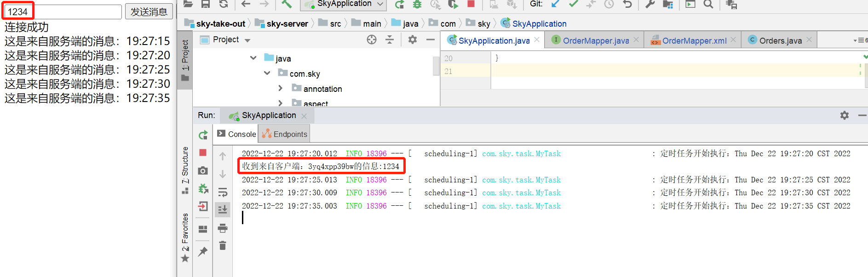Image resolution: width=868 pixels, height=277 pixels.
Task: Click the print console output icon
Action: pyautogui.click(x=223, y=228)
